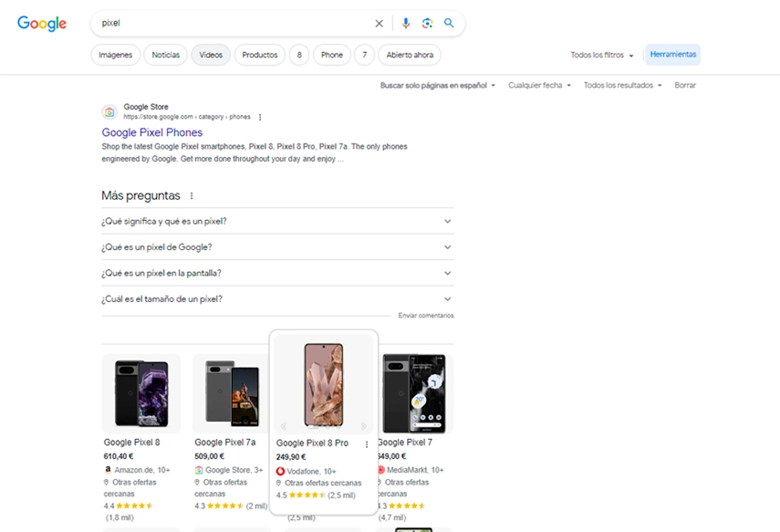Click the Borrar link
This screenshot has width=780, height=532.
tap(685, 85)
